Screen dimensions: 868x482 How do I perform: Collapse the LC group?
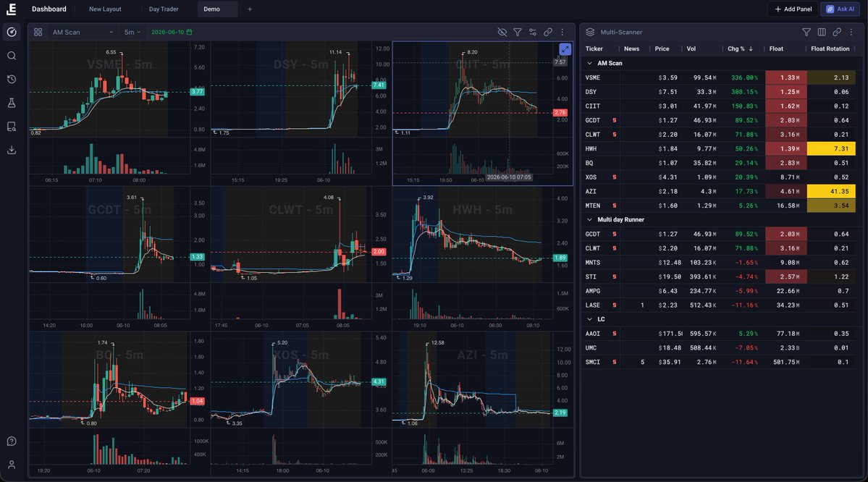589,319
